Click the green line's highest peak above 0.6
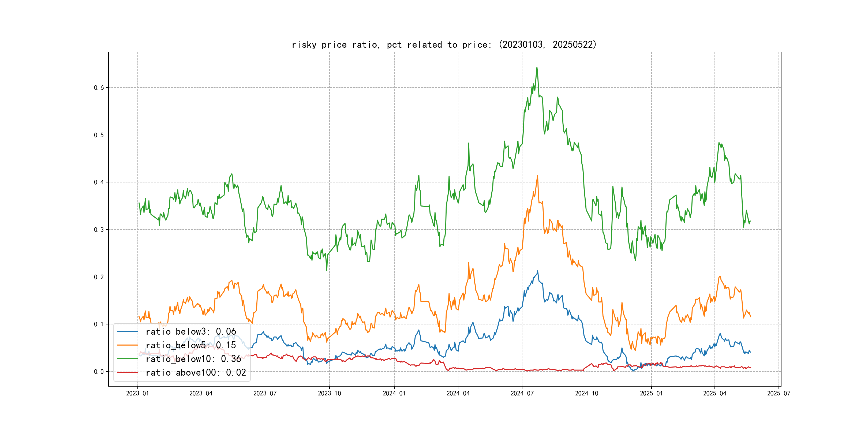This screenshot has height=434, width=868. (537, 68)
